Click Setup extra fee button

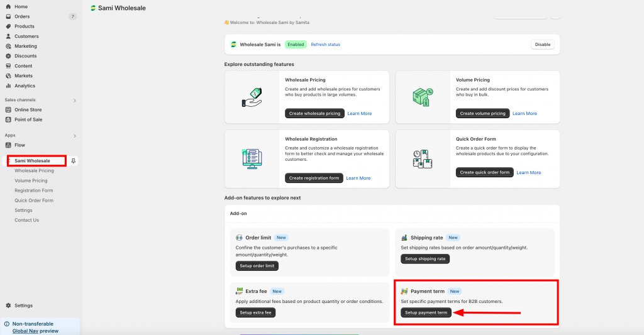coord(255,312)
